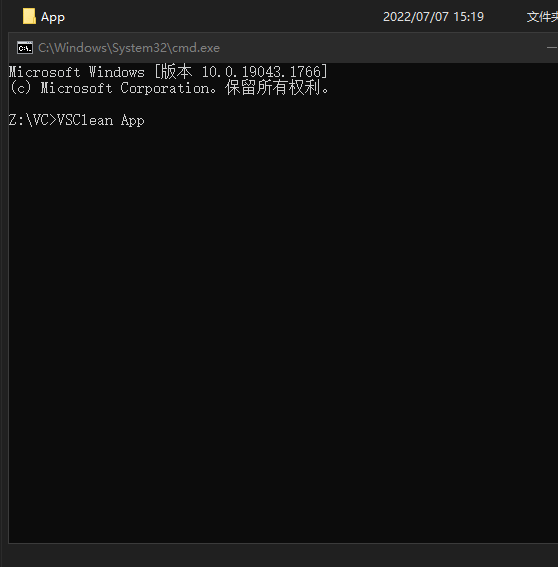Select the yellow App folder icon
Image resolution: width=558 pixels, height=567 pixels.
29,16
